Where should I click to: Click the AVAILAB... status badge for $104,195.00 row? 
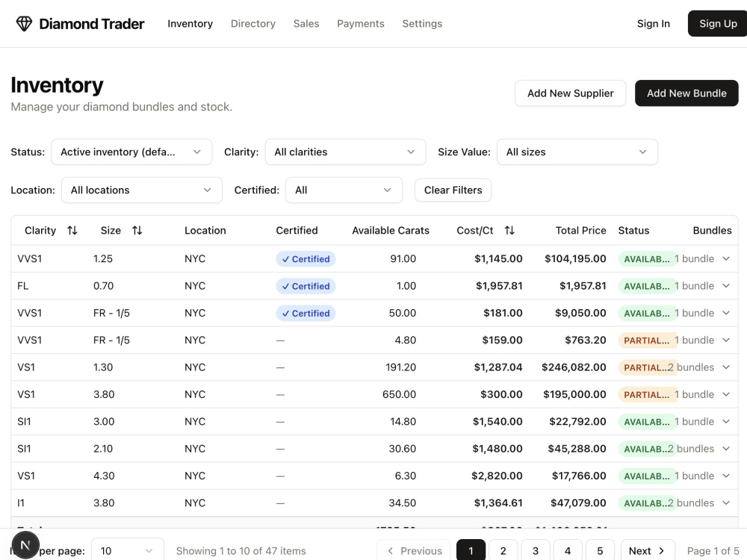tap(646, 259)
